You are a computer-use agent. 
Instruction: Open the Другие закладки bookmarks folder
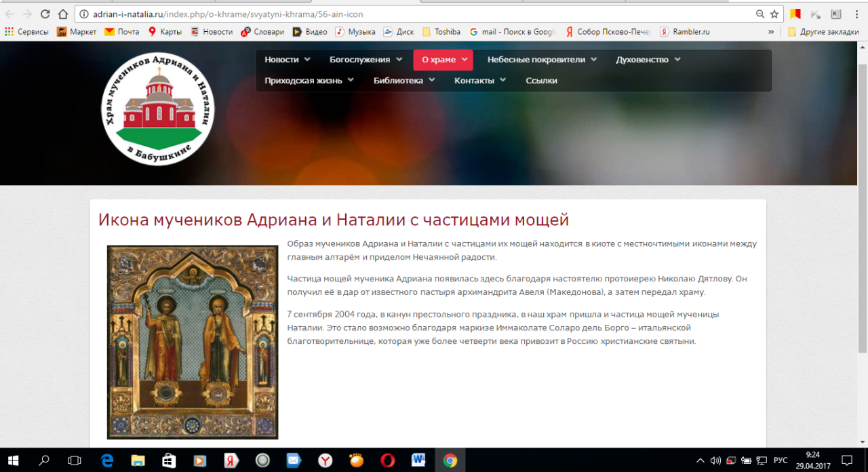tap(823, 31)
